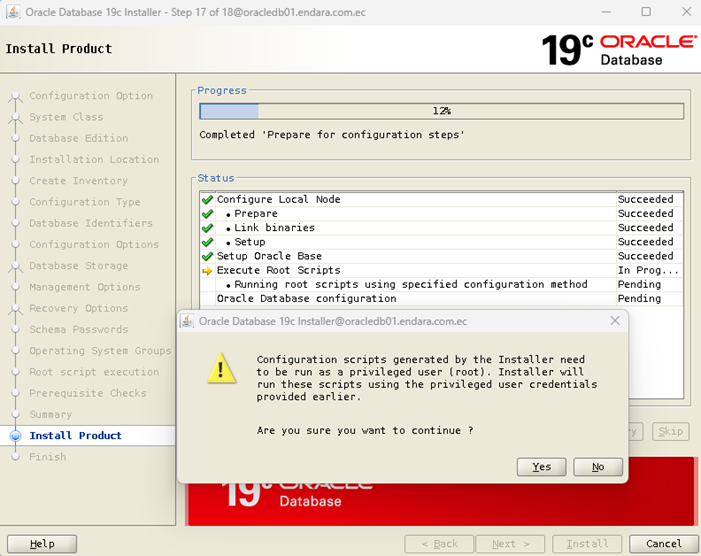Select Root script execution step

(x=94, y=372)
